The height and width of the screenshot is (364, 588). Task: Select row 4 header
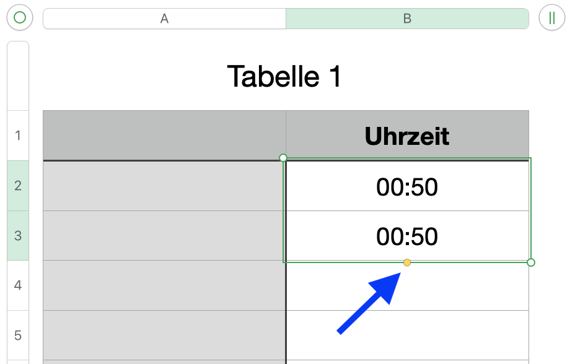[17, 286]
